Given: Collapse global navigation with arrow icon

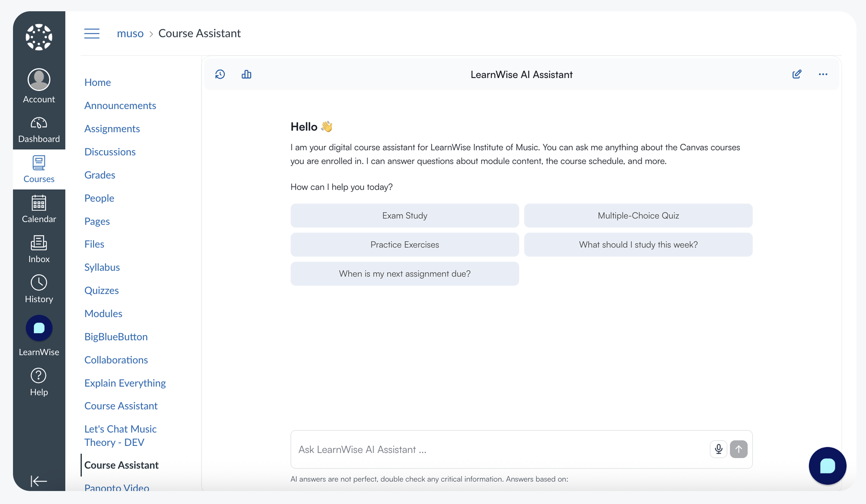Looking at the screenshot, I should [x=39, y=481].
